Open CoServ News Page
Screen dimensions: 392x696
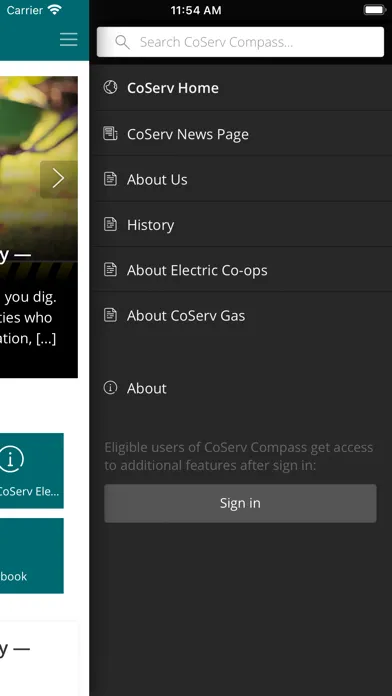click(x=241, y=134)
